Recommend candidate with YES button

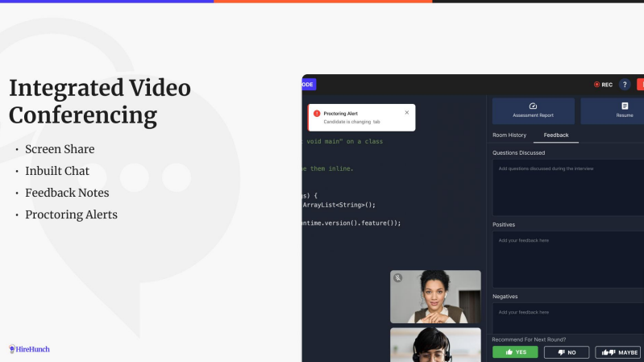pyautogui.click(x=515, y=352)
